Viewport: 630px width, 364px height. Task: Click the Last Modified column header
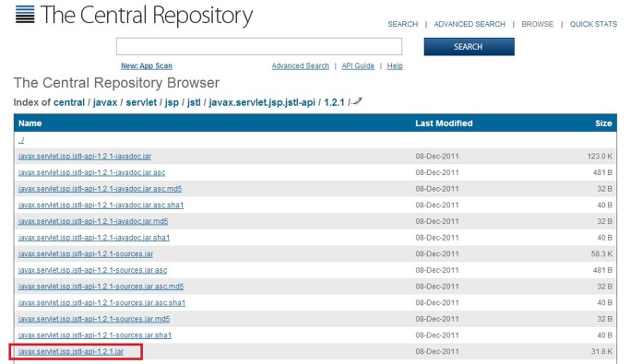tap(444, 123)
